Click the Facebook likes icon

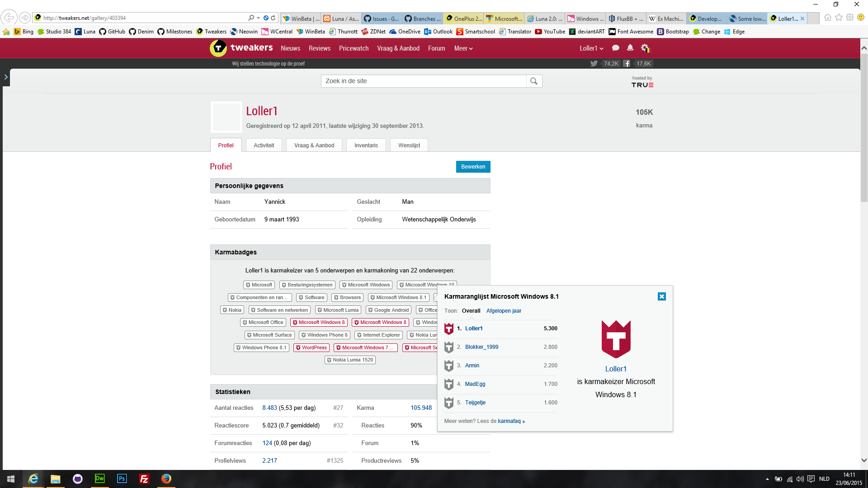tap(627, 64)
